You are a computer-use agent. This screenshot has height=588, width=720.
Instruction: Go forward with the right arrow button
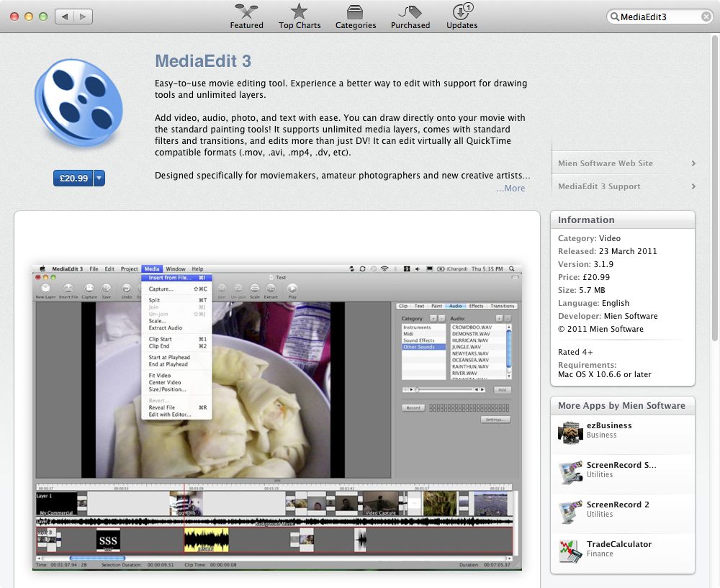83,17
